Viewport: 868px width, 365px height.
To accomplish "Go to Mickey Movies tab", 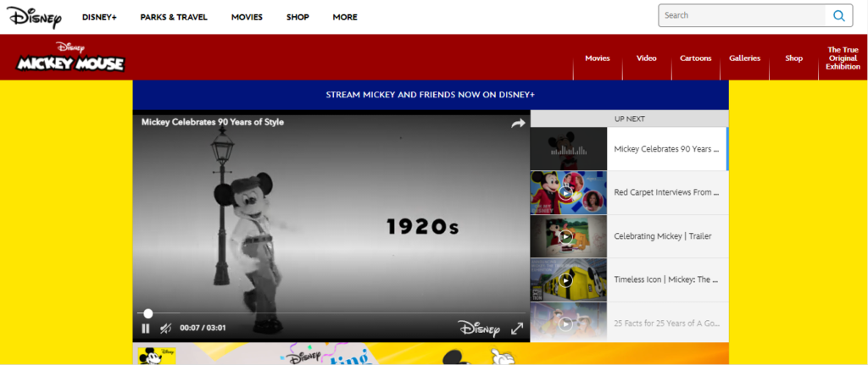I will click(598, 58).
